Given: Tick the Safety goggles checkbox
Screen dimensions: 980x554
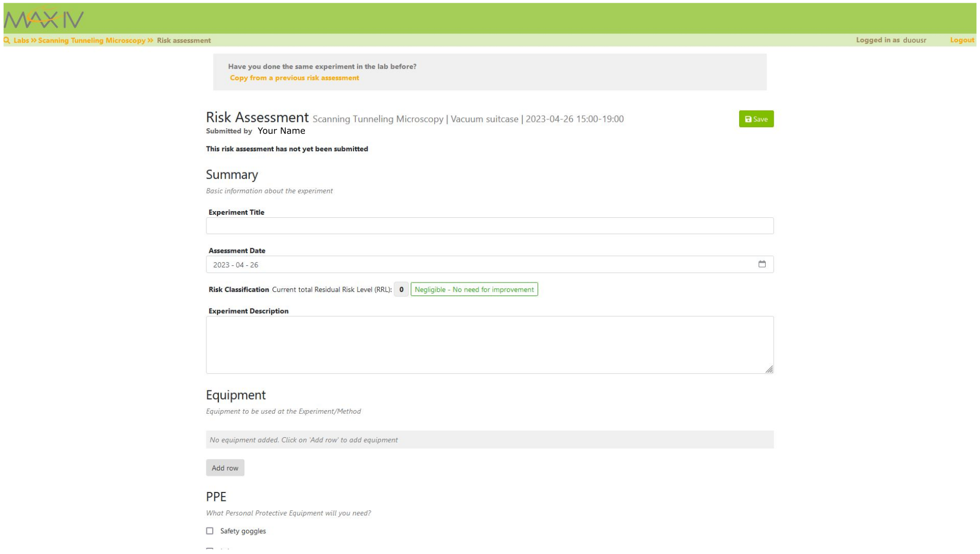Looking at the screenshot, I should 210,531.
